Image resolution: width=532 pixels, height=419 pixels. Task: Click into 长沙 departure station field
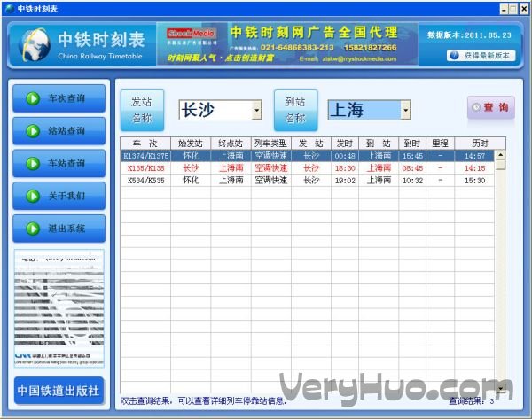[215, 110]
